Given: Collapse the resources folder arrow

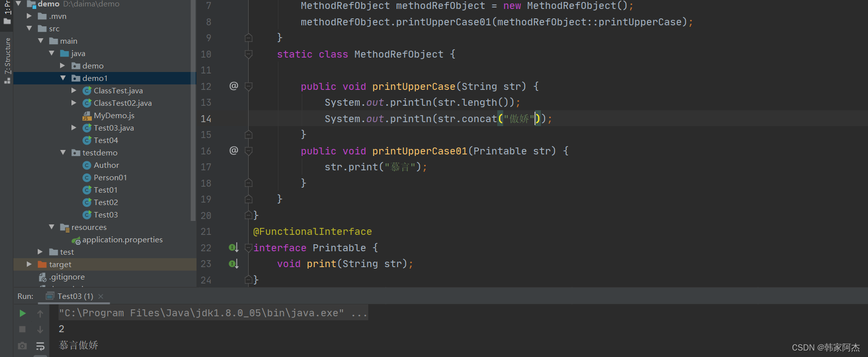Looking at the screenshot, I should point(52,227).
